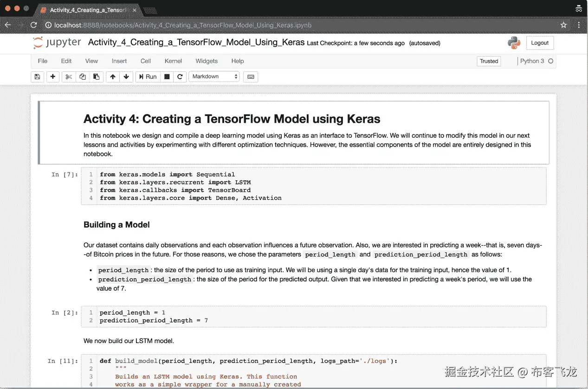The width and height of the screenshot is (588, 389).
Task: Click the Jupyter logo
Action: coord(57,43)
